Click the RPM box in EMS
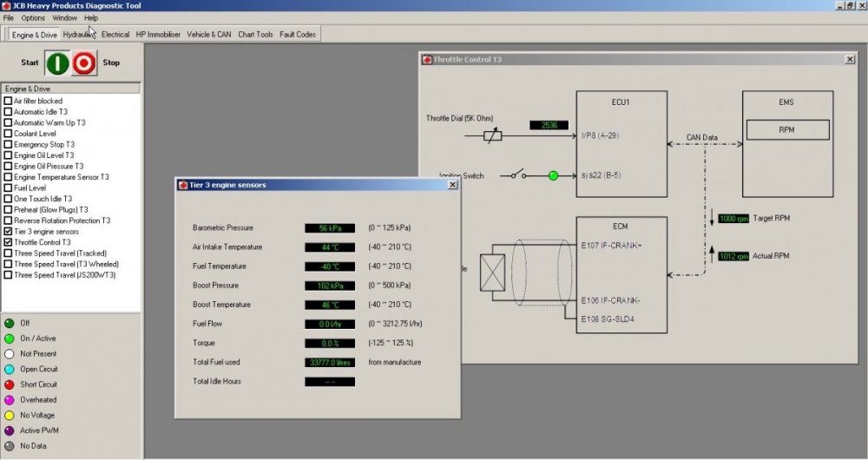 [x=787, y=130]
